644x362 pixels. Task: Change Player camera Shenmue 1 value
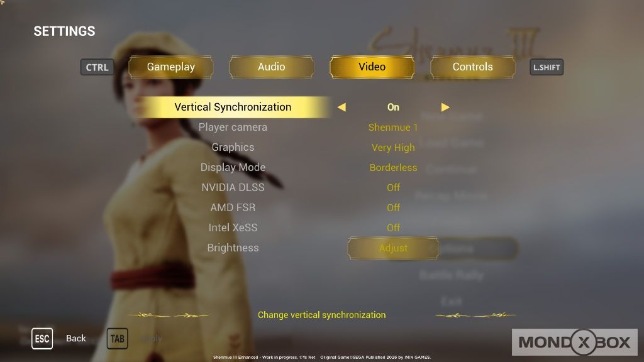tap(393, 128)
